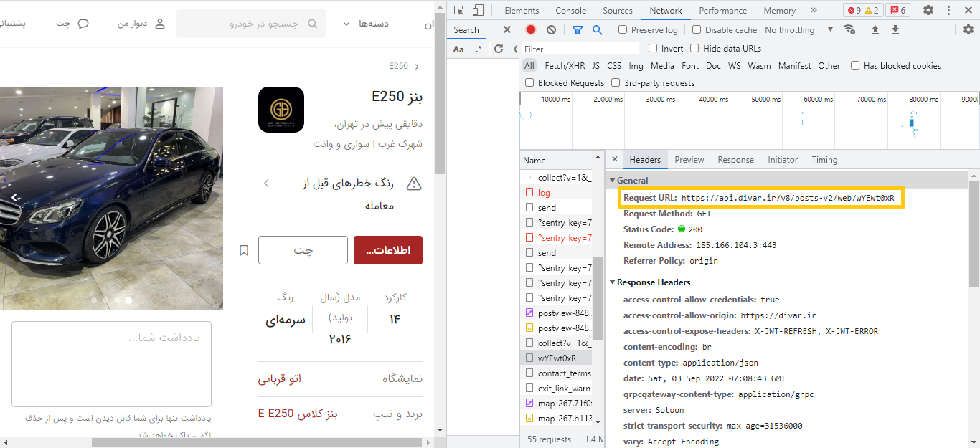Open the Sources tab

click(618, 10)
